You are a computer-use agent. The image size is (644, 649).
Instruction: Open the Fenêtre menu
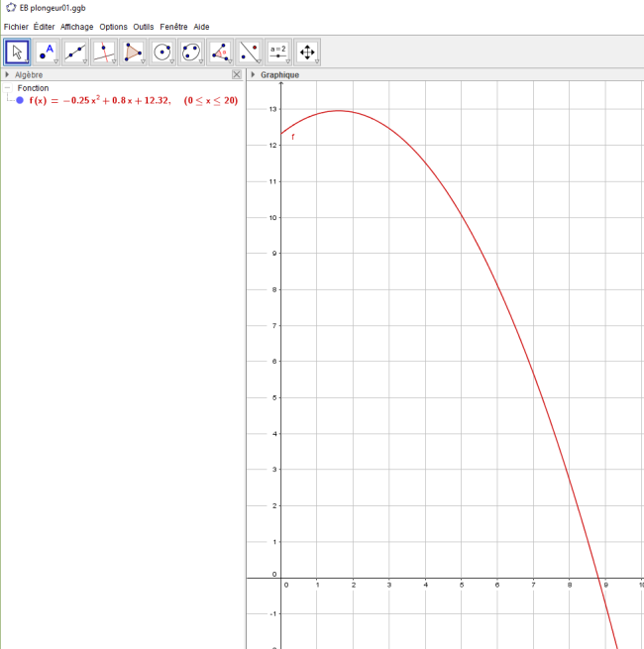pos(173,27)
